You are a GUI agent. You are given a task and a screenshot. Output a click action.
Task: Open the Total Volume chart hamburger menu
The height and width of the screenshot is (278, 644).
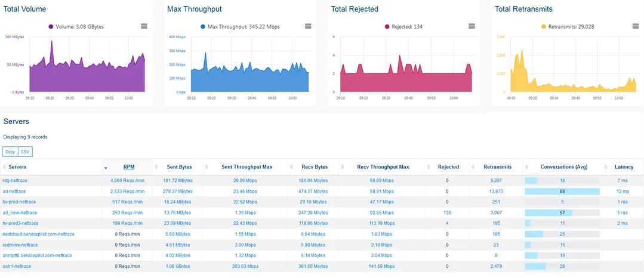(x=144, y=26)
